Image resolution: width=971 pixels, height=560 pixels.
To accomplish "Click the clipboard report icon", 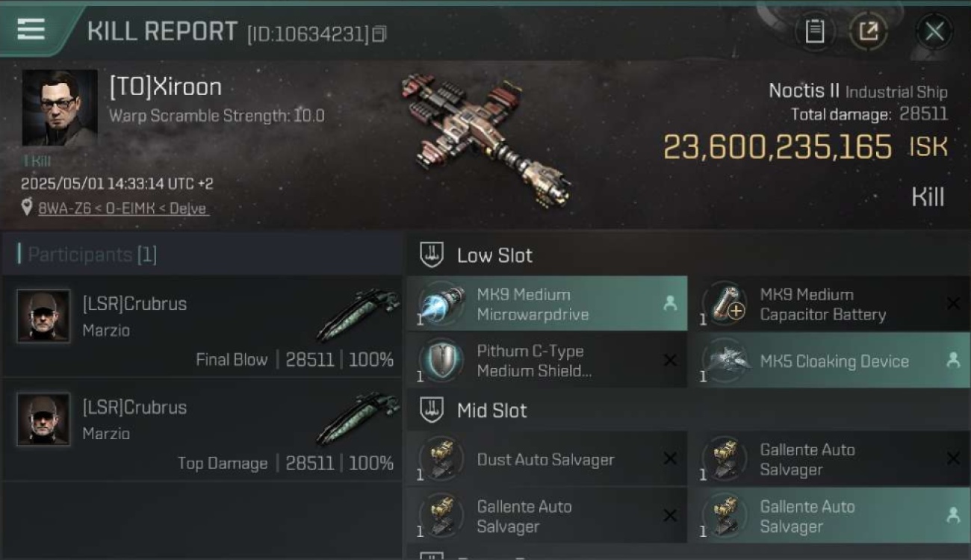I will (x=815, y=31).
